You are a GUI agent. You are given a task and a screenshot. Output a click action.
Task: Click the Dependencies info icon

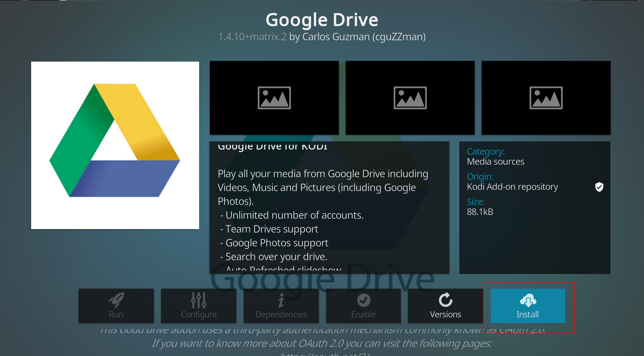click(x=281, y=300)
